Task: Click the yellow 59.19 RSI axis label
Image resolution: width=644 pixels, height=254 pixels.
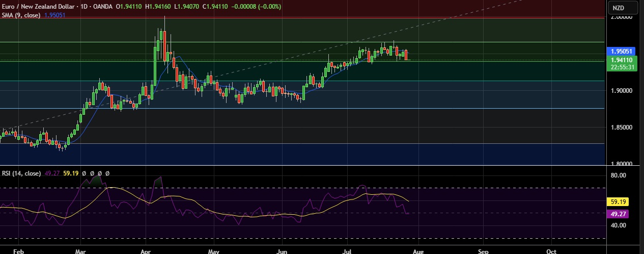Action: [619, 202]
